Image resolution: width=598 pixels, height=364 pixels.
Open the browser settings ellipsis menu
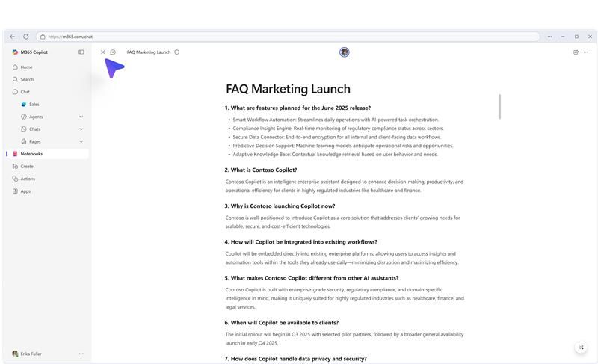[549, 37]
